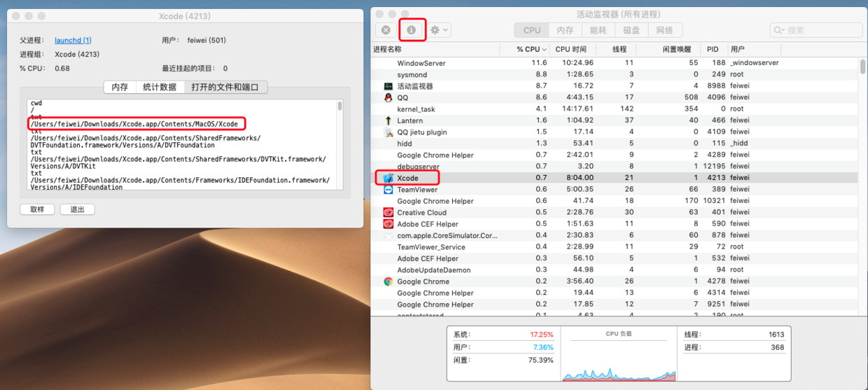This screenshot has width=868, height=390.
Task: Switch to the 内存 tab in toolbar
Action: (565, 30)
